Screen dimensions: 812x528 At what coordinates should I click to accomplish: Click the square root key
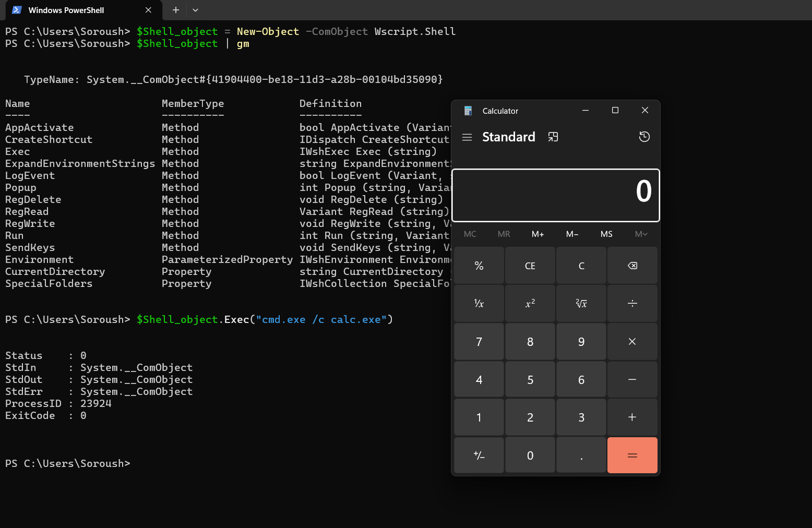(581, 304)
